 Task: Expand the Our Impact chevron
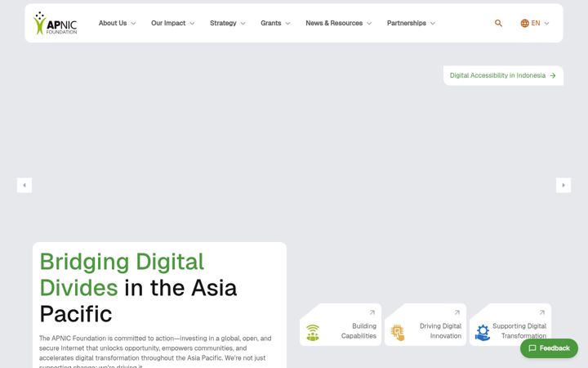coord(192,23)
